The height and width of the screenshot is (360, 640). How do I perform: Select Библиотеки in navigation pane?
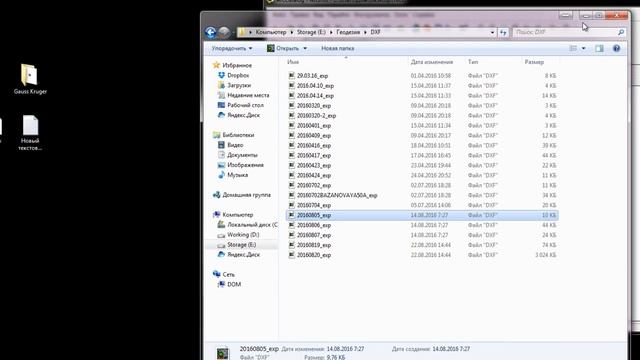233,135
